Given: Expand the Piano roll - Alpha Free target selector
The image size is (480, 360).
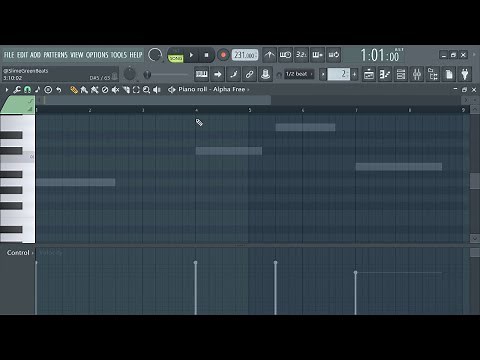Looking at the screenshot, I should pos(214,89).
